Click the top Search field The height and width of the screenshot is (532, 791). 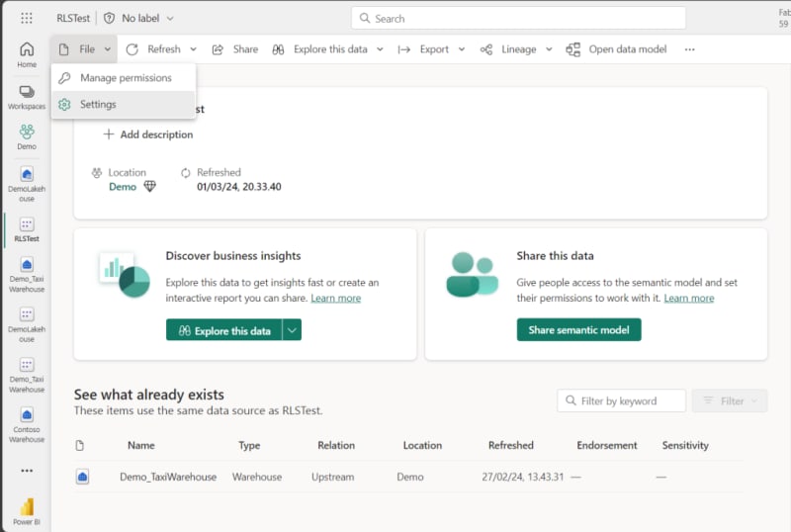point(518,18)
